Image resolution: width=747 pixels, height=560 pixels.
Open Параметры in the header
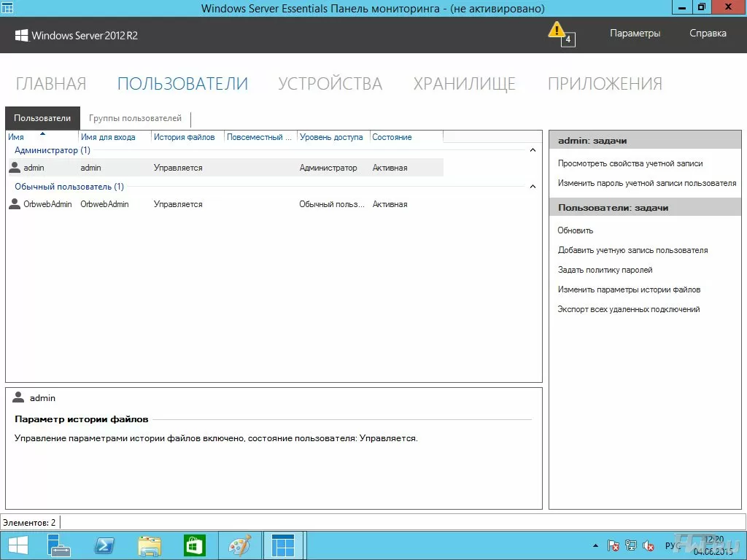(x=635, y=33)
